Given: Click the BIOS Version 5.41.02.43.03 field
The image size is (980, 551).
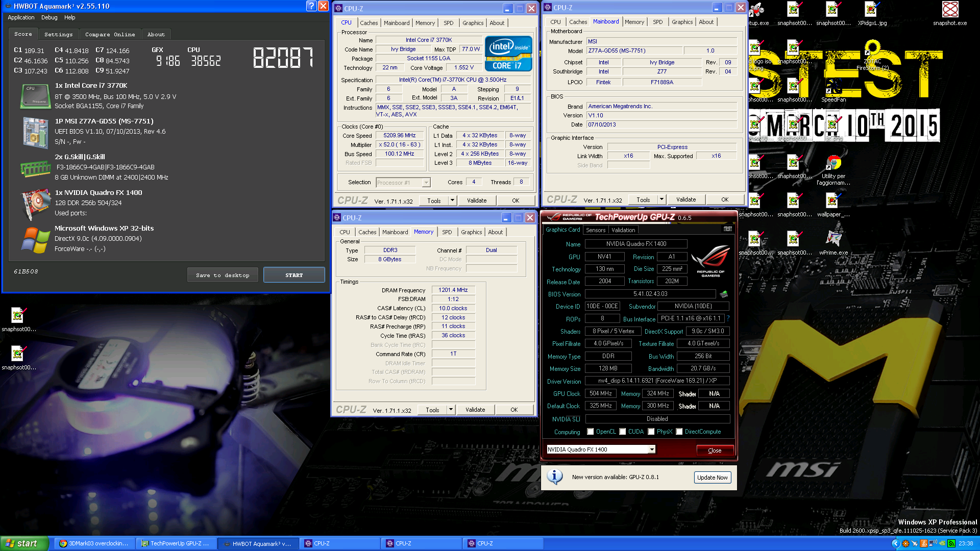Looking at the screenshot, I should [650, 294].
